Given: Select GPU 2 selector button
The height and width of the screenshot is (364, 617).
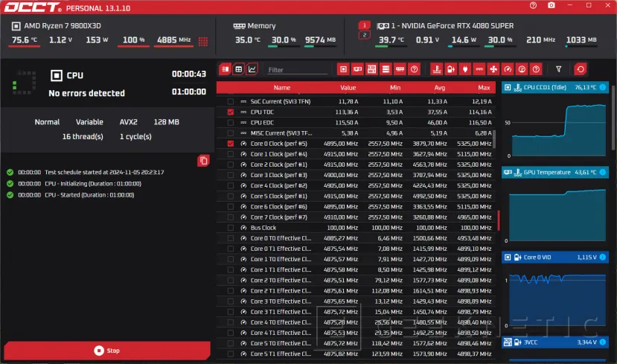Looking at the screenshot, I should pyautogui.click(x=365, y=35).
